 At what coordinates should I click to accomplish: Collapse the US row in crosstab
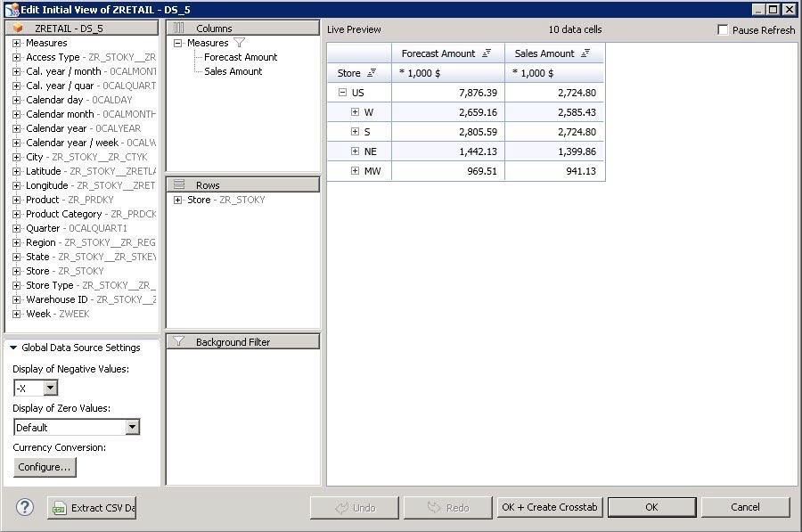(x=343, y=93)
